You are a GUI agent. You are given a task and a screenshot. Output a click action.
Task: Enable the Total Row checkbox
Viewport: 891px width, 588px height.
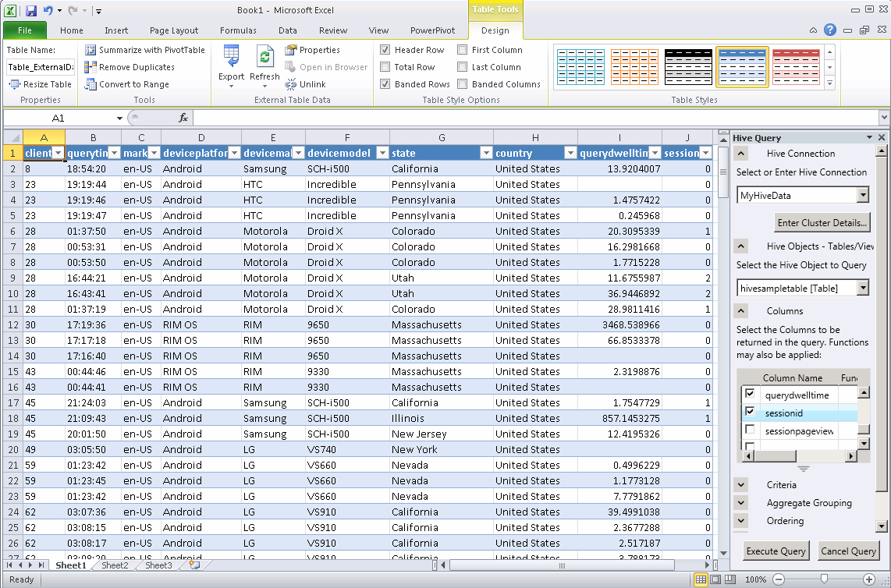(x=385, y=67)
